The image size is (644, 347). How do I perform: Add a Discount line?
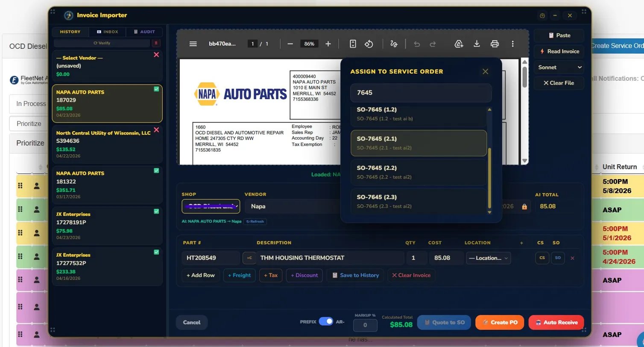(x=304, y=275)
